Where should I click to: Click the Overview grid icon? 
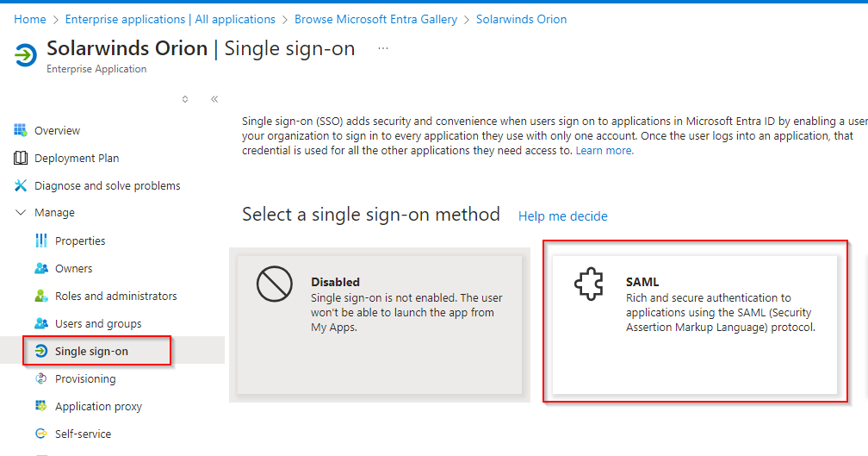pyautogui.click(x=21, y=130)
